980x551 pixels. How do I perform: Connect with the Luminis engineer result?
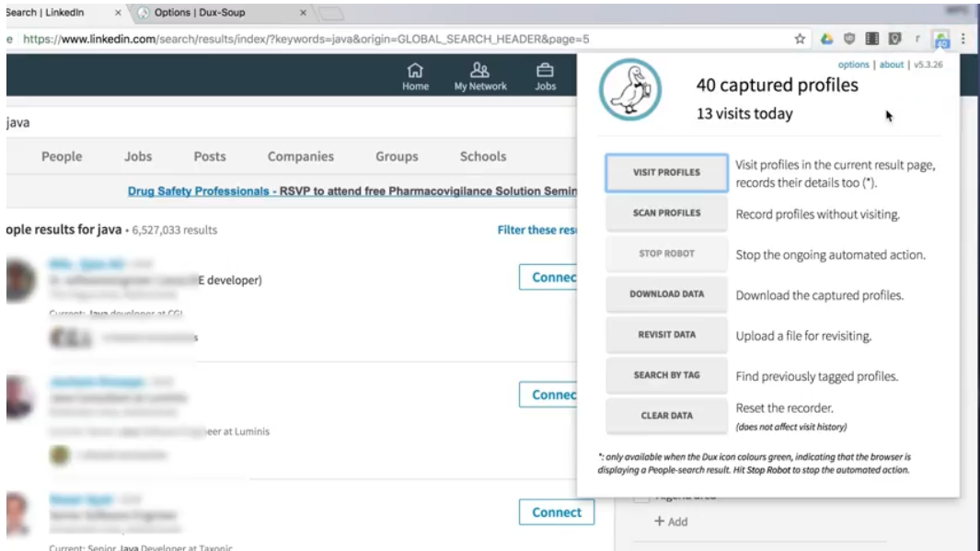(548, 395)
